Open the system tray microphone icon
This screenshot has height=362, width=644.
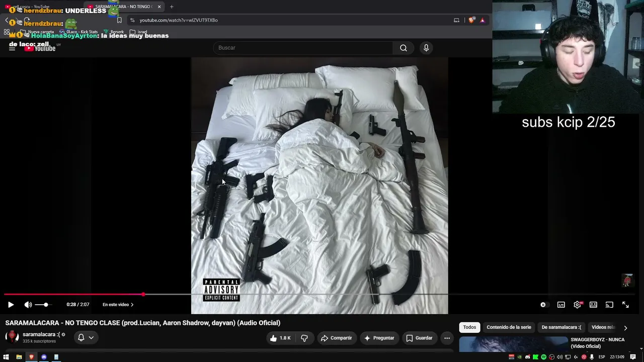[x=592, y=357]
